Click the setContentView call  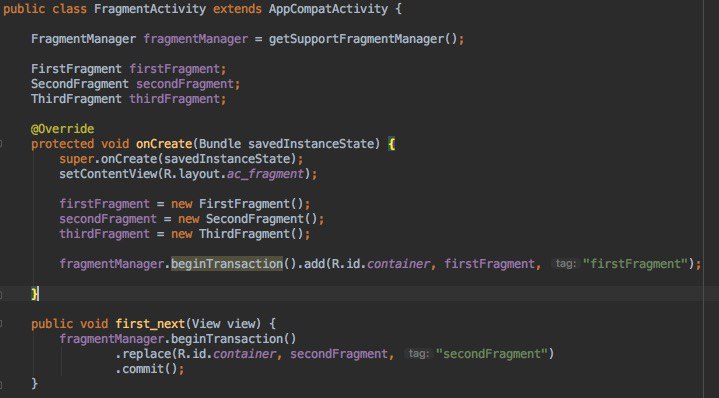pyautogui.click(x=108, y=174)
